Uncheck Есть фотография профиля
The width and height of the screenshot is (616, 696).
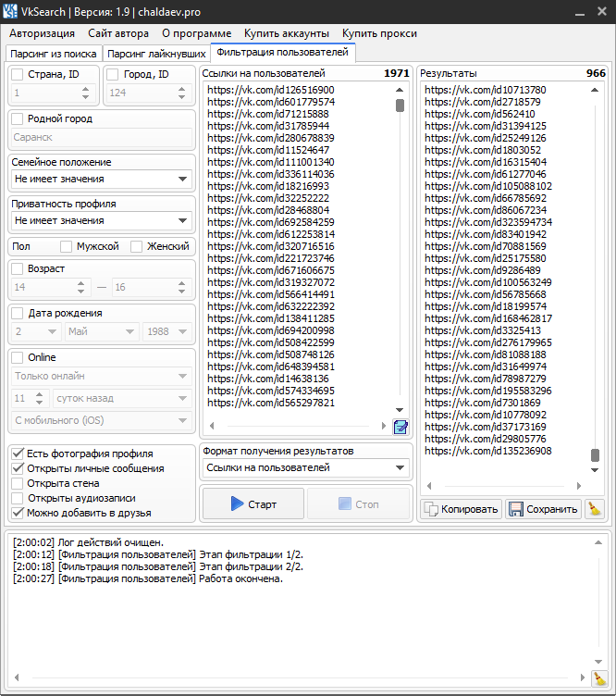coord(18,454)
